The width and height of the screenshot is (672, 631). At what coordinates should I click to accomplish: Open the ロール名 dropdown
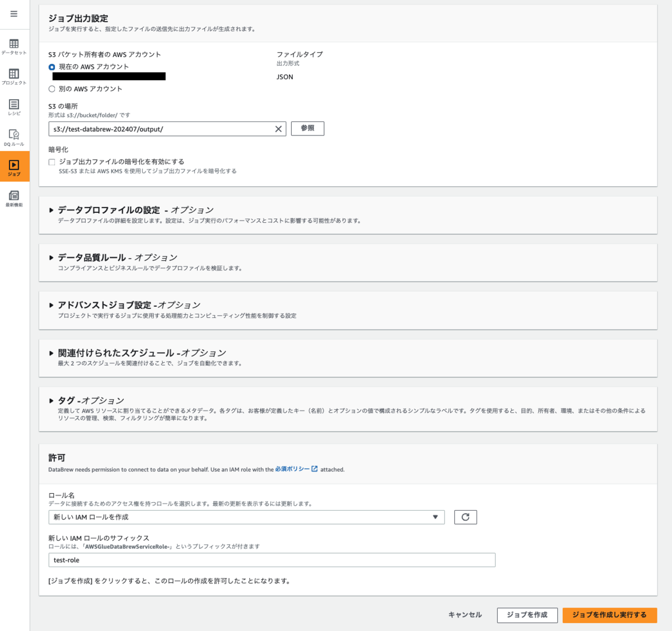[246, 517]
